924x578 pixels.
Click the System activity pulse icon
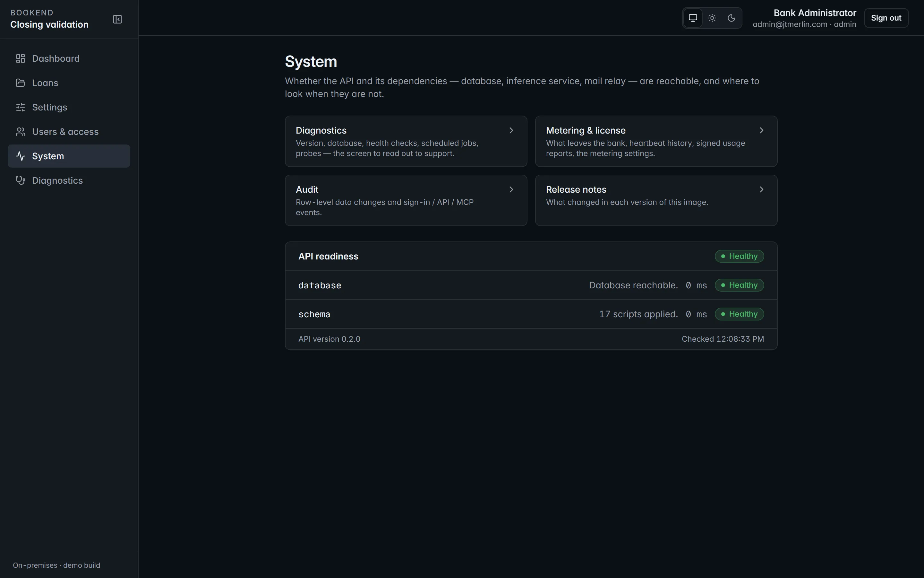point(20,156)
